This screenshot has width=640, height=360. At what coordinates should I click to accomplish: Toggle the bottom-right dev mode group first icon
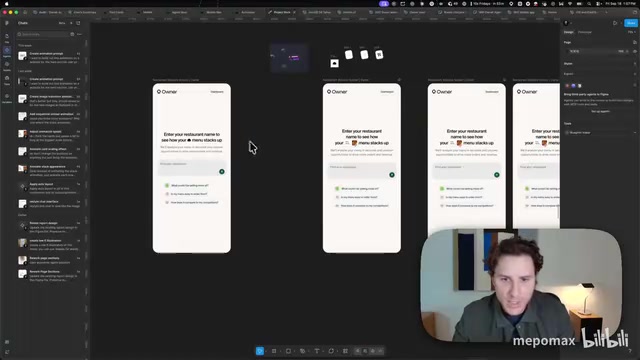pos(358,351)
